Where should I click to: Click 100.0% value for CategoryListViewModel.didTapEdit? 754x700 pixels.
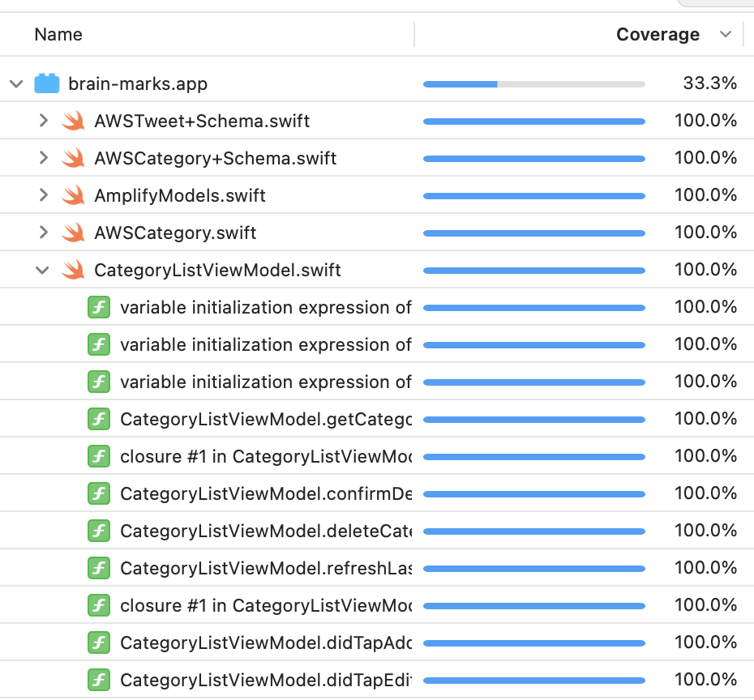point(705,680)
